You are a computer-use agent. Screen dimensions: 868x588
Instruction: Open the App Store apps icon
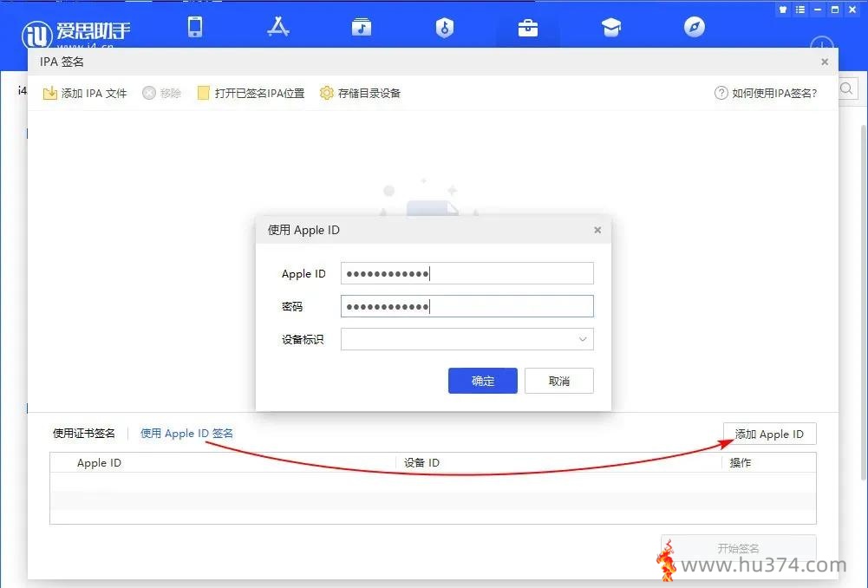277,27
